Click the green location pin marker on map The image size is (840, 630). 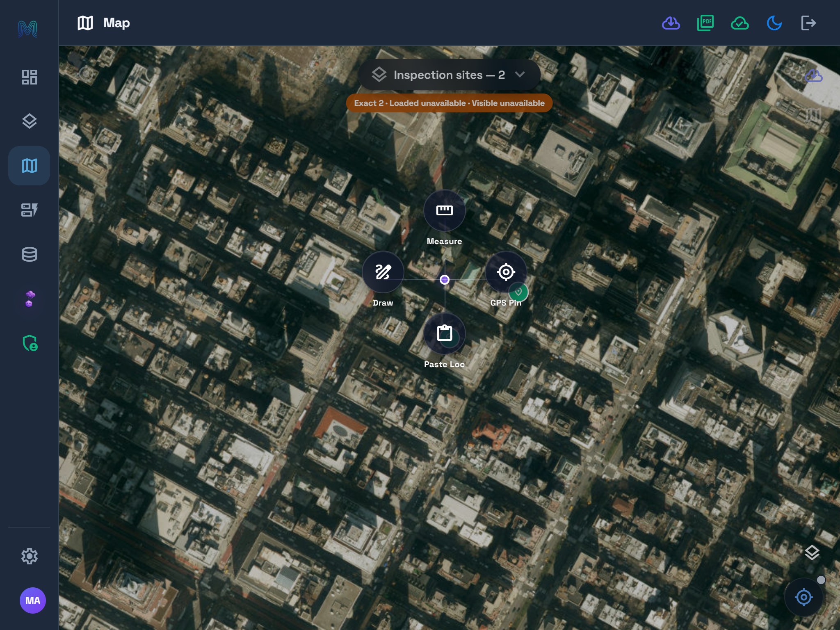point(518,292)
